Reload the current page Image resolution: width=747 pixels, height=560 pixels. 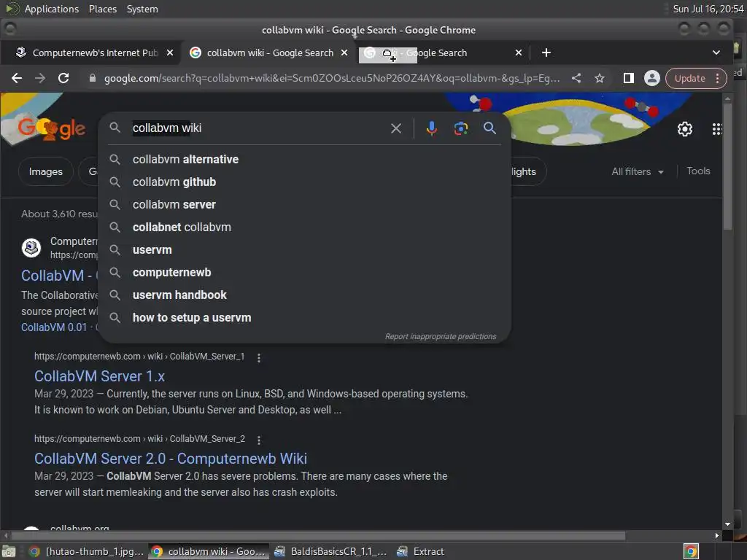coord(63,78)
